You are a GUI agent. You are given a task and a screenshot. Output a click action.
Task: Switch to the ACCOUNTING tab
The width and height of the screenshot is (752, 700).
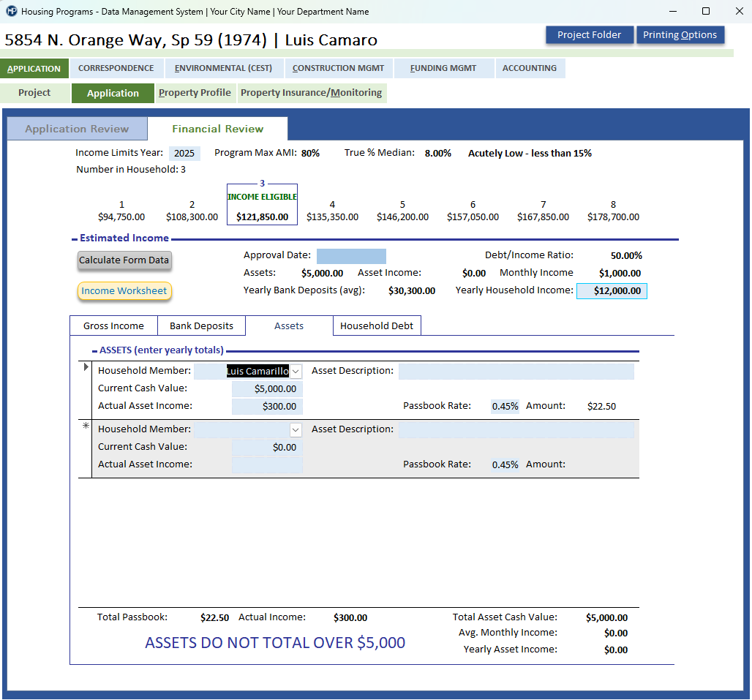click(x=530, y=68)
